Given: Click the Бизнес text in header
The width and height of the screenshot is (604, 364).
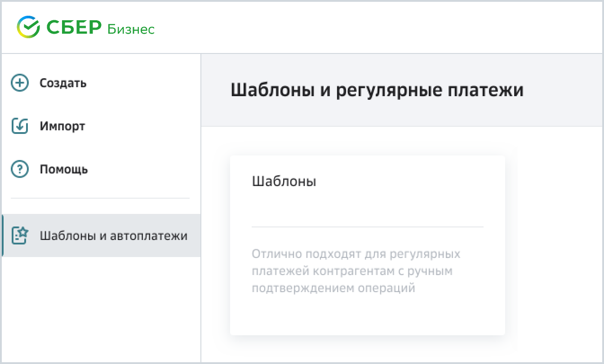Looking at the screenshot, I should click(131, 29).
